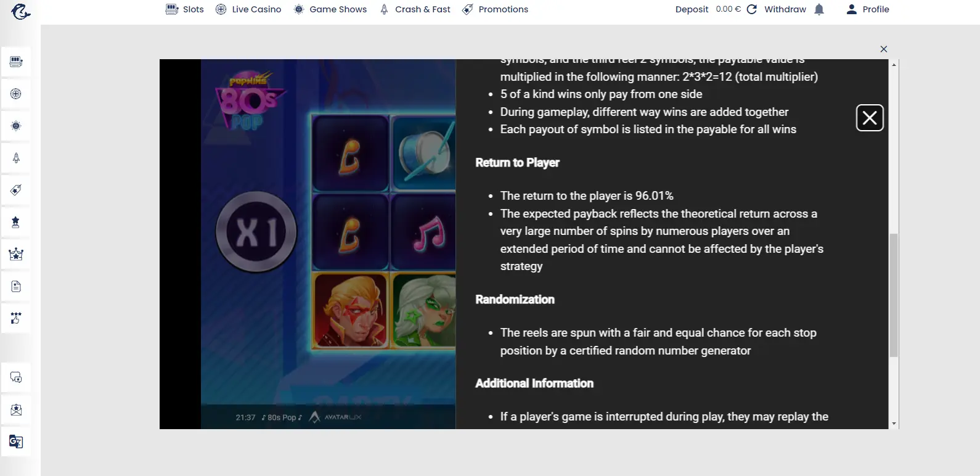Viewport: 980px width, 476px height.
Task: Click the thumbs-up stars icon in sidebar
Action: [16, 318]
